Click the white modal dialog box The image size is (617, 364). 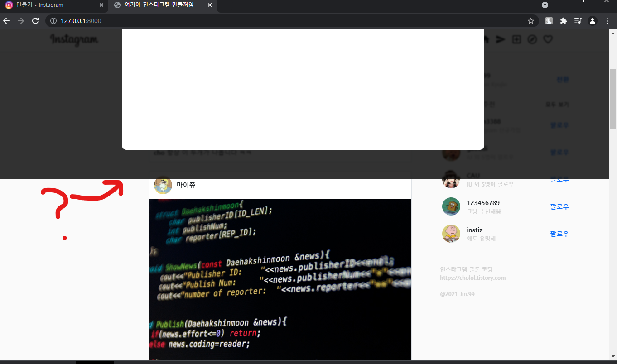tap(303, 90)
